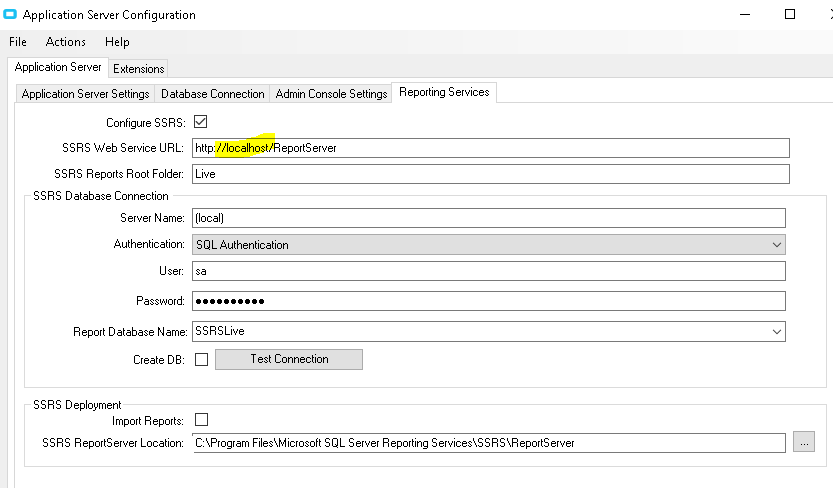Open the Report Database Name dropdown arrow
This screenshot has height=488, width=833.
[x=777, y=332]
